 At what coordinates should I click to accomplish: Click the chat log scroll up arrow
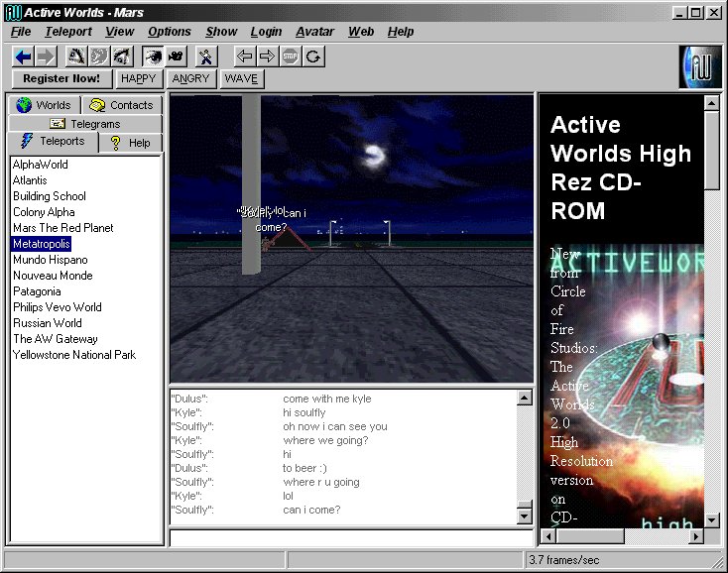click(x=524, y=398)
